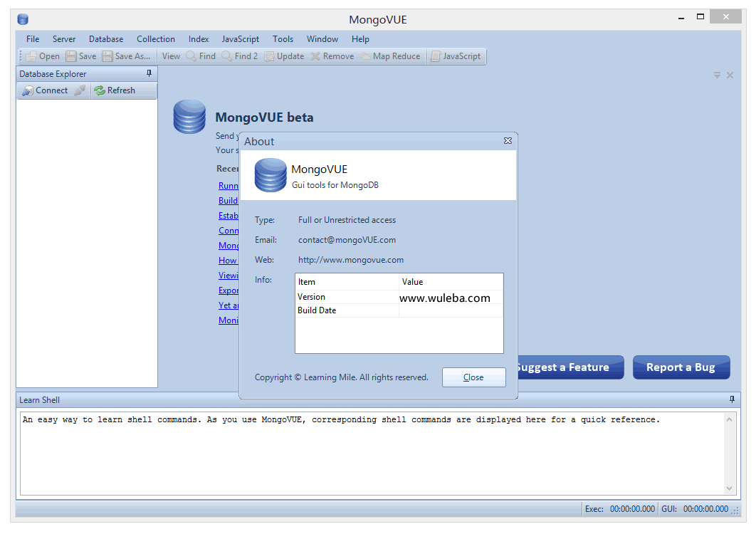
Task: Click the Suggest a Feature button
Action: point(570,367)
